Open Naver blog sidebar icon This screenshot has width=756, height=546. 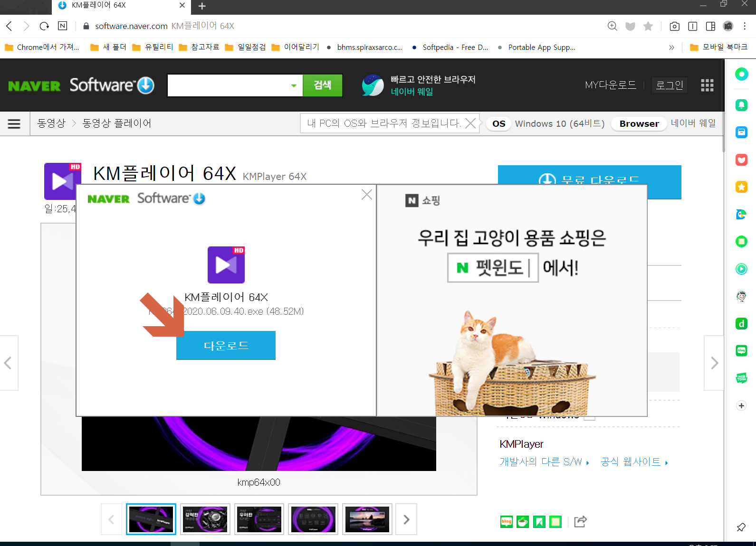coord(741,351)
